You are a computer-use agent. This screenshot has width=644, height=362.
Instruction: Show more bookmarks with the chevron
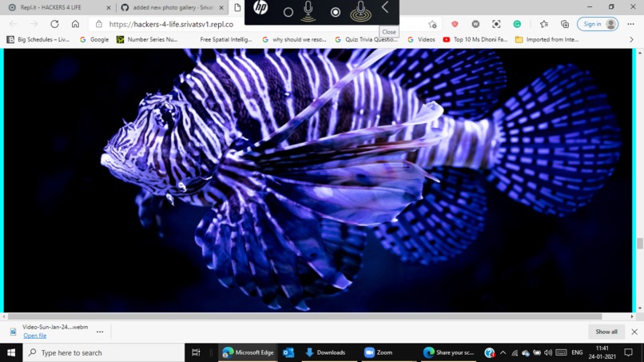coord(631,39)
